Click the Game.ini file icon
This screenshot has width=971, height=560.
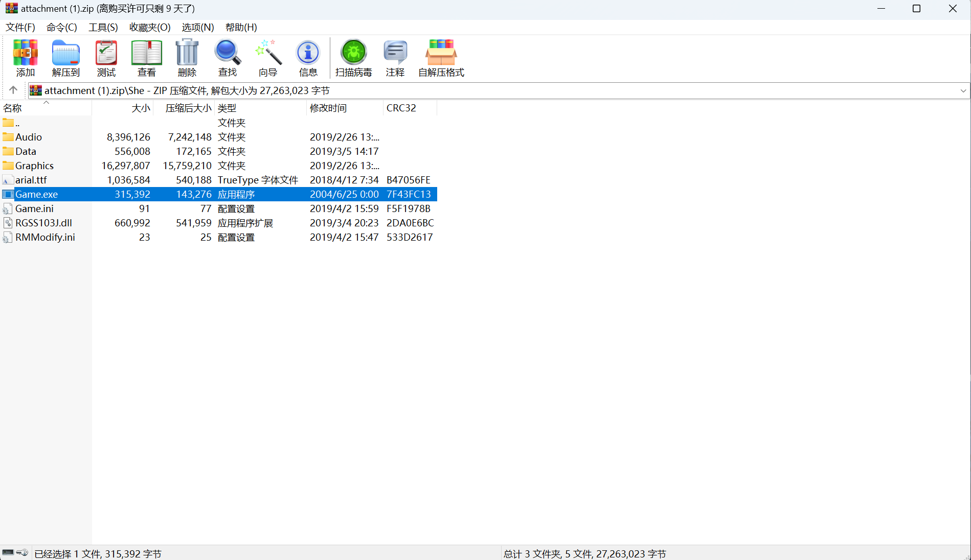[8, 208]
